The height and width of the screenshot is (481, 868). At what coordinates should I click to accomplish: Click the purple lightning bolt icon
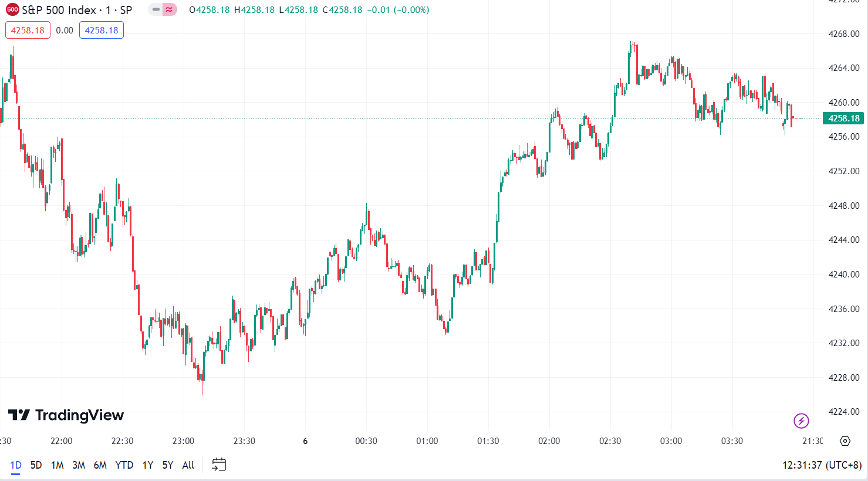click(x=801, y=421)
